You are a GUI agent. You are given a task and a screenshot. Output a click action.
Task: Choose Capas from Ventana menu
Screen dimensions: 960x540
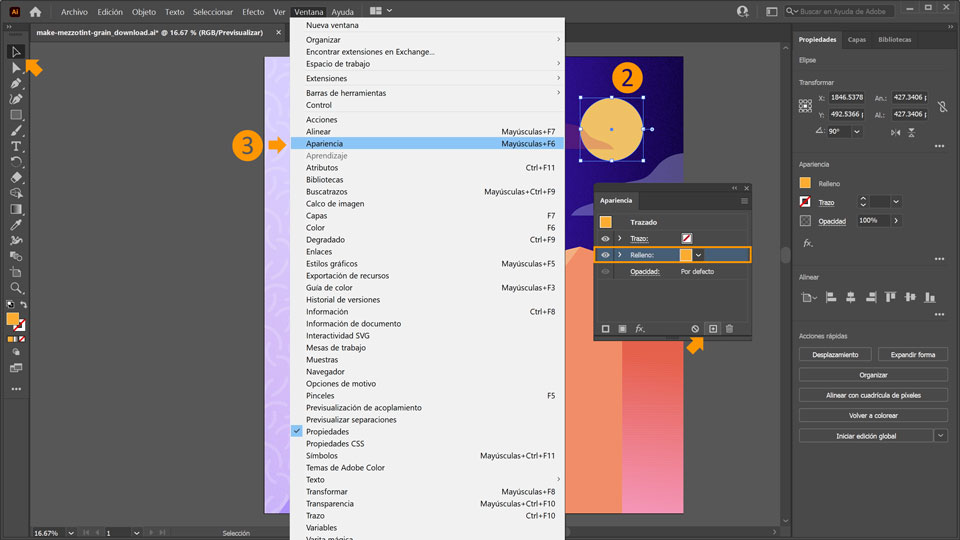(427, 216)
